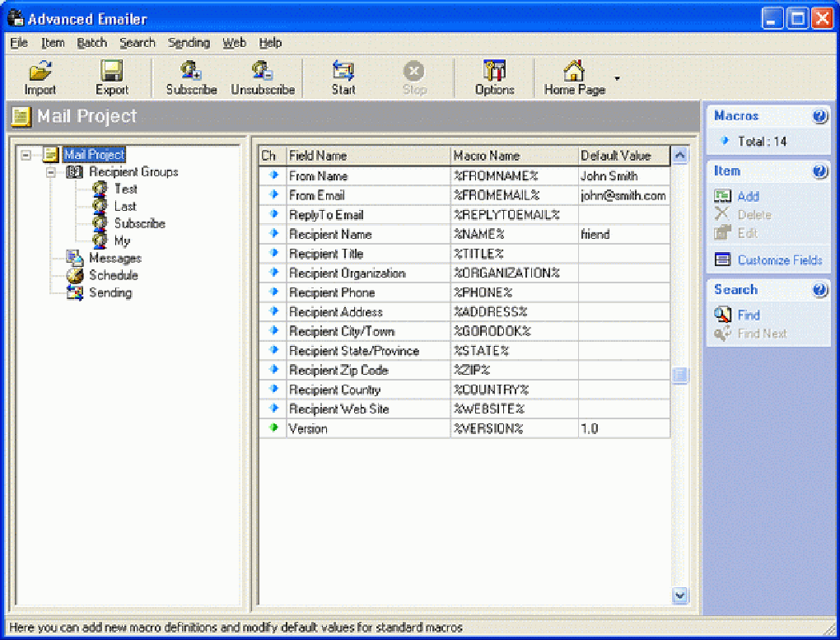Click the Import toolbar icon

(x=40, y=71)
